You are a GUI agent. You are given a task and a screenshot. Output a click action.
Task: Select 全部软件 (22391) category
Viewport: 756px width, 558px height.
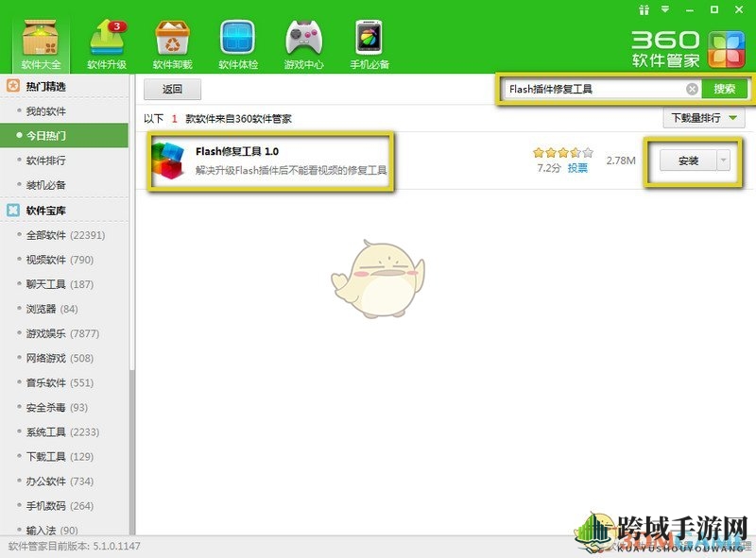(x=64, y=235)
